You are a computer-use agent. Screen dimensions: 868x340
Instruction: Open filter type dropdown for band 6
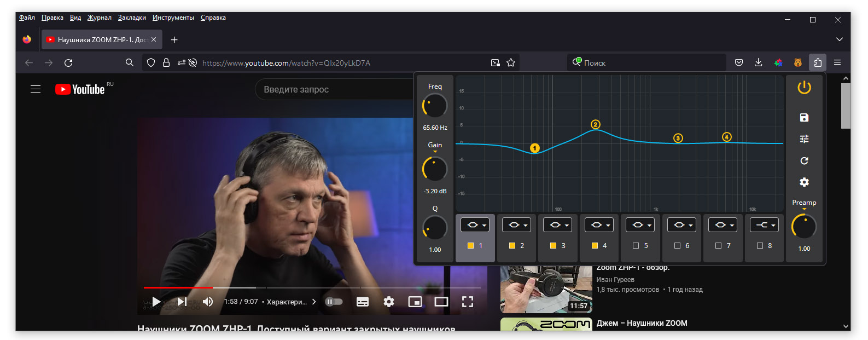point(681,225)
